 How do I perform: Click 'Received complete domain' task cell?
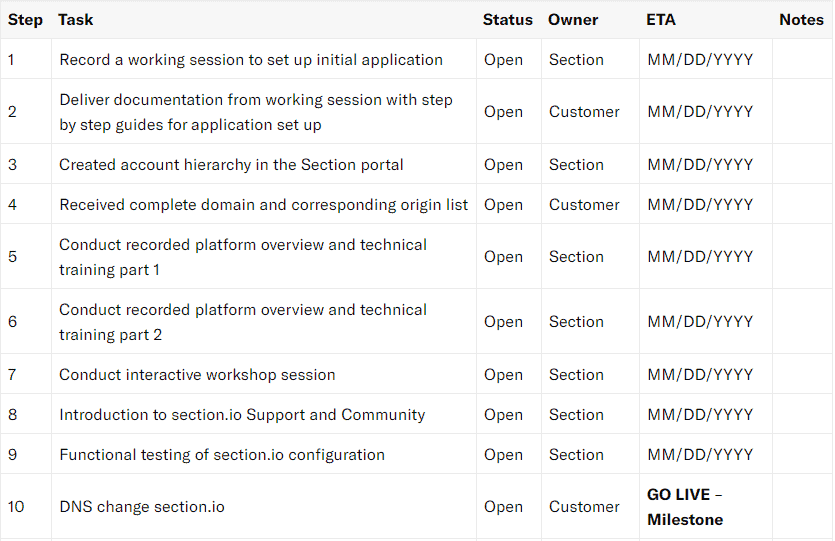264,204
